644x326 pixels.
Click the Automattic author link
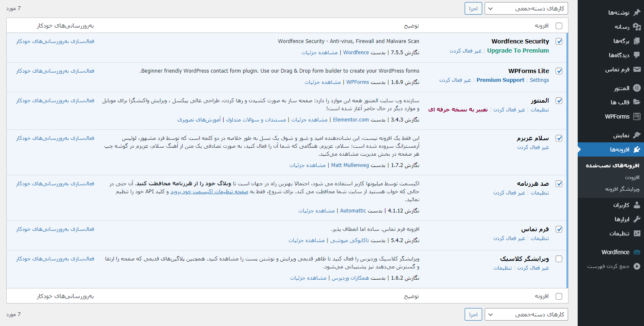pos(353,211)
